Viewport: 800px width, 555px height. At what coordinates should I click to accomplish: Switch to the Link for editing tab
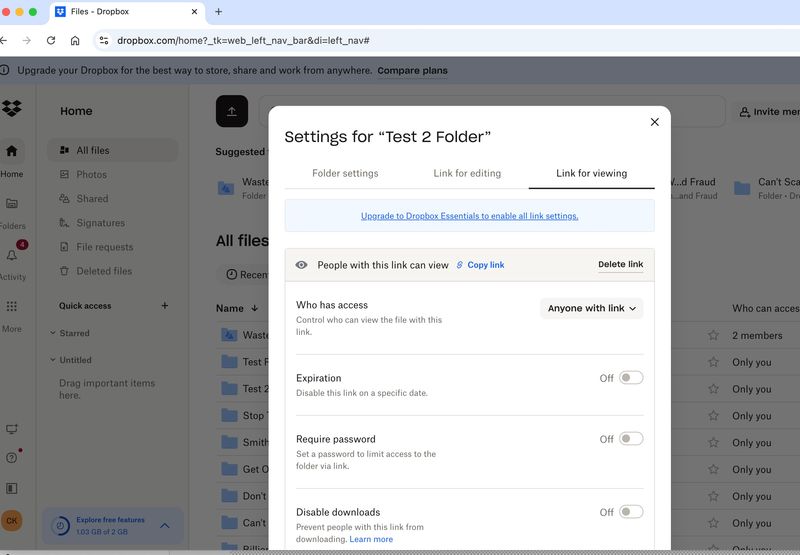point(467,173)
